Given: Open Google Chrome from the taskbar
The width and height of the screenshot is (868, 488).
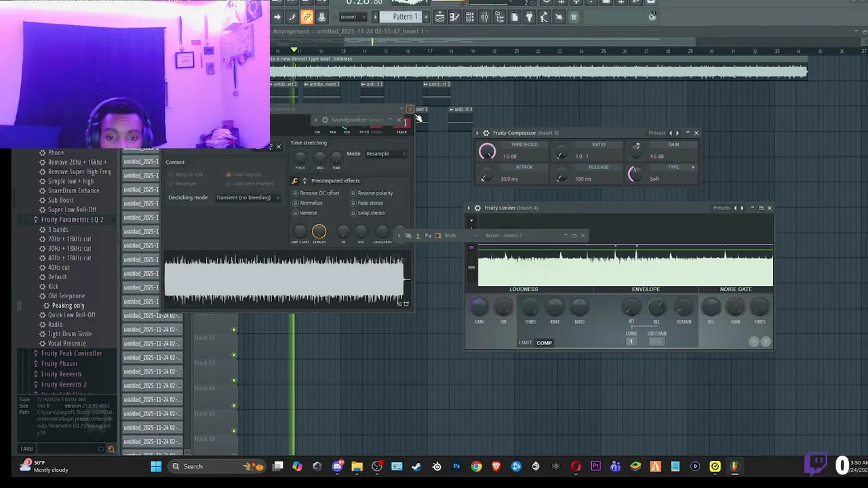Looking at the screenshot, I should point(477,466).
